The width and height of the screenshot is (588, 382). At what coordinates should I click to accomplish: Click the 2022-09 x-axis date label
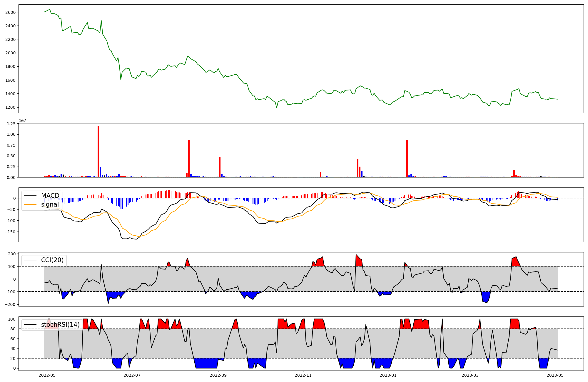coord(218,375)
